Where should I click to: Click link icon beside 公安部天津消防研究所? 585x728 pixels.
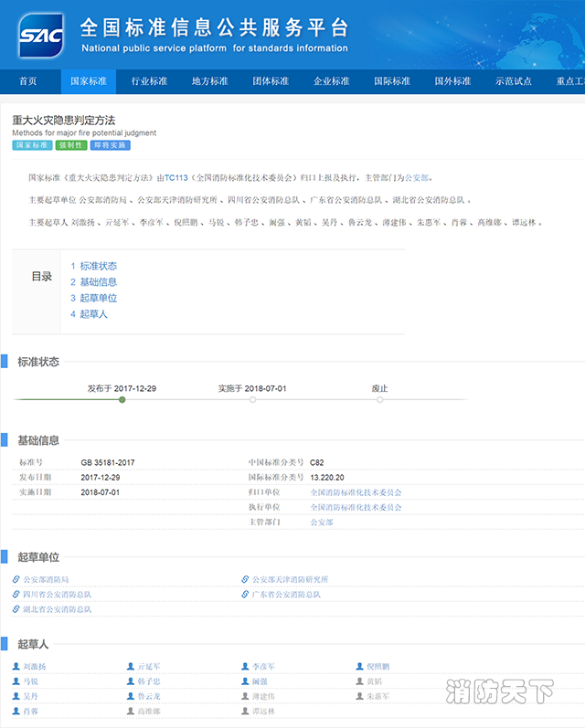point(245,579)
